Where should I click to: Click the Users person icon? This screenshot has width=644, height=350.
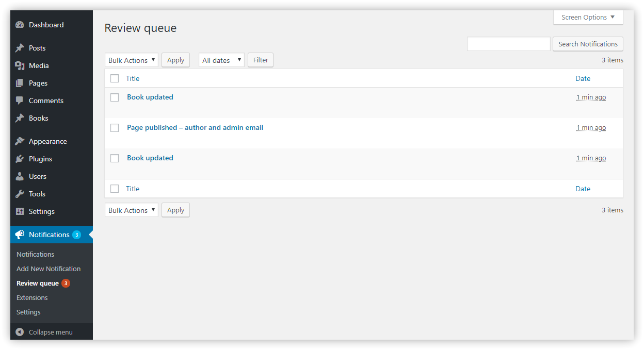20,176
